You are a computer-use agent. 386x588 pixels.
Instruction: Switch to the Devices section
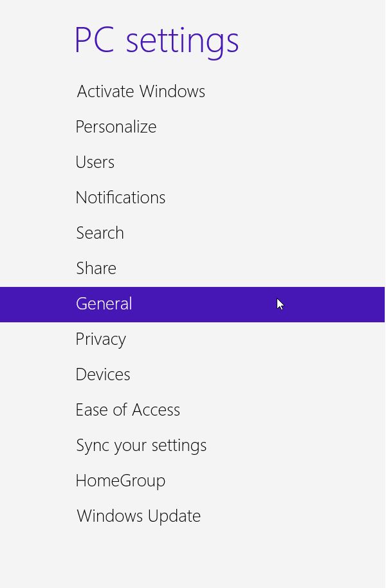[x=102, y=375]
